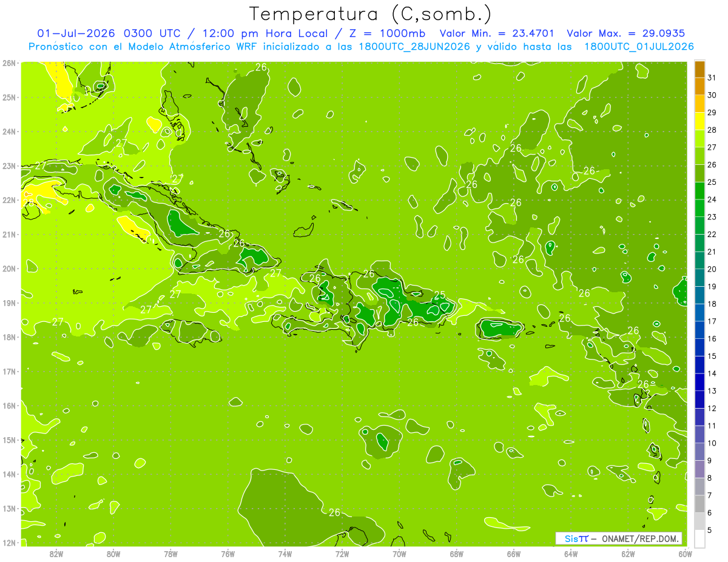Click the 80W longitude axis label
Viewport: 728px width, 562px height.
coord(113,554)
